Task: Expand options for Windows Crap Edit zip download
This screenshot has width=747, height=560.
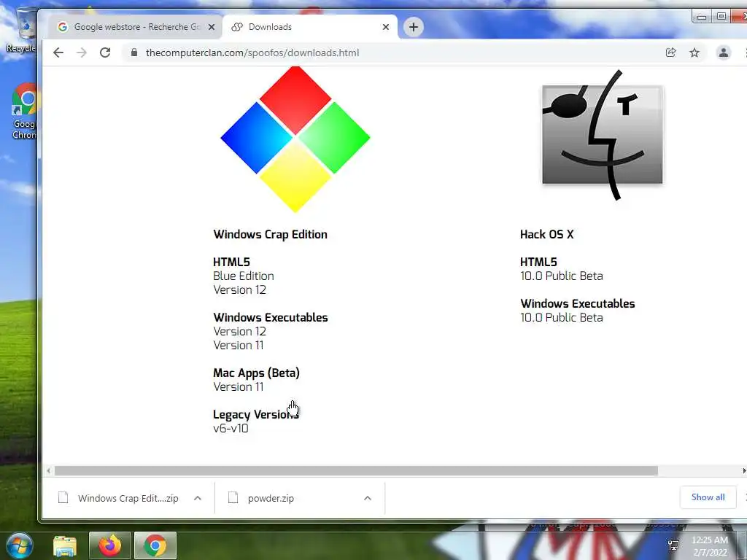Action: pyautogui.click(x=198, y=498)
